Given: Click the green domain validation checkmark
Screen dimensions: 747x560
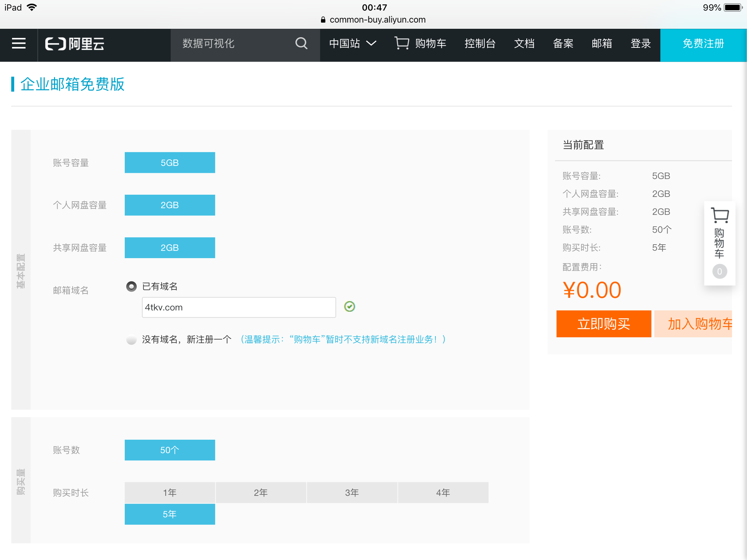Looking at the screenshot, I should click(x=349, y=307).
